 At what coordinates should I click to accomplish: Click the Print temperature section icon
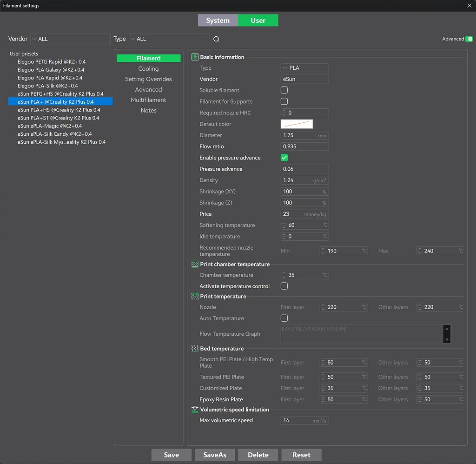coord(195,296)
